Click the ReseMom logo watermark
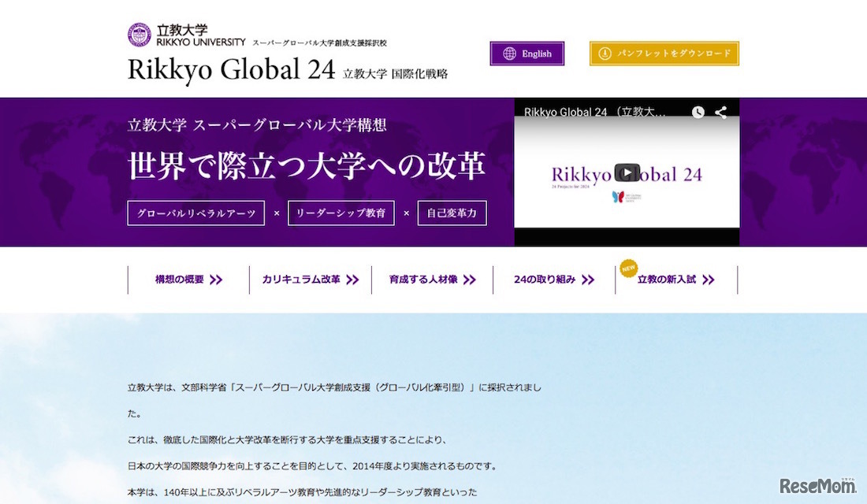867x504 pixels. coord(817,486)
